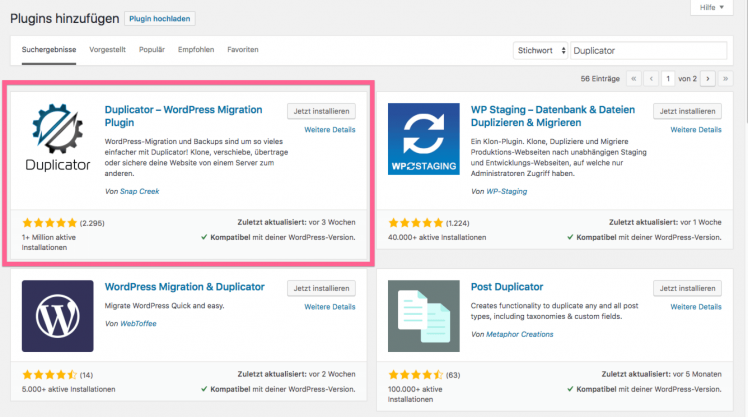The image size is (748, 417).
Task: Open Duplicator – WordPress Migration Plugin title link
Action: pyautogui.click(x=184, y=116)
